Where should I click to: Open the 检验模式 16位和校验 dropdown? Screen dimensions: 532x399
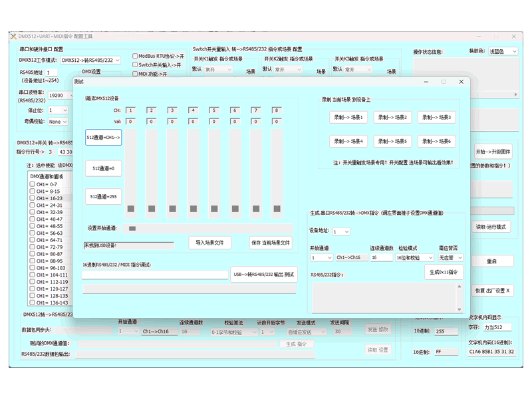(412, 257)
